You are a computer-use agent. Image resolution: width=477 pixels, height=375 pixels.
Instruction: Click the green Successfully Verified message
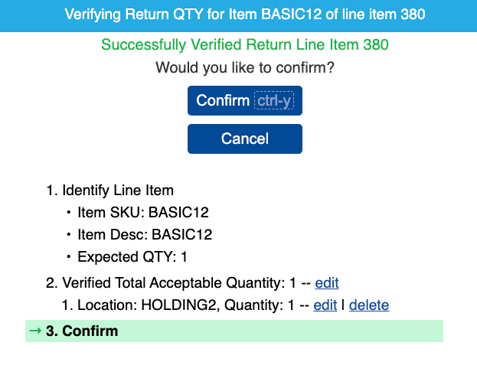click(x=245, y=45)
